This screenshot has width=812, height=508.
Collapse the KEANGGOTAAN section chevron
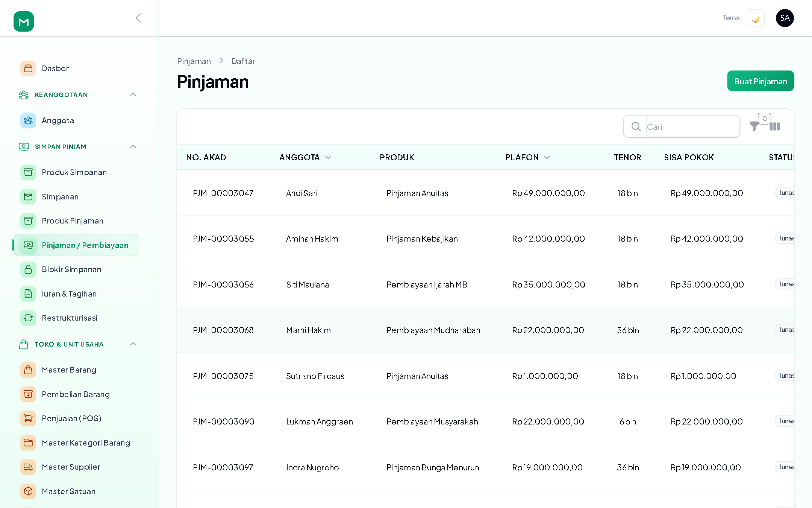133,94
